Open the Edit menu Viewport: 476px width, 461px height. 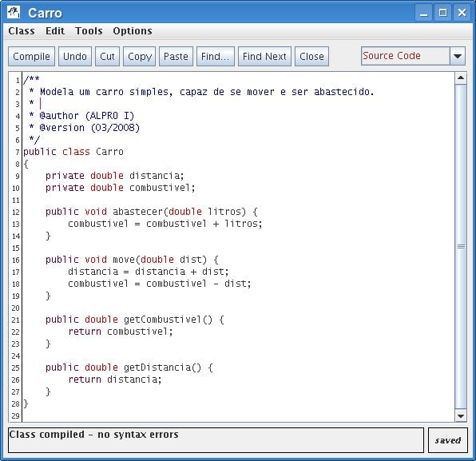[55, 31]
